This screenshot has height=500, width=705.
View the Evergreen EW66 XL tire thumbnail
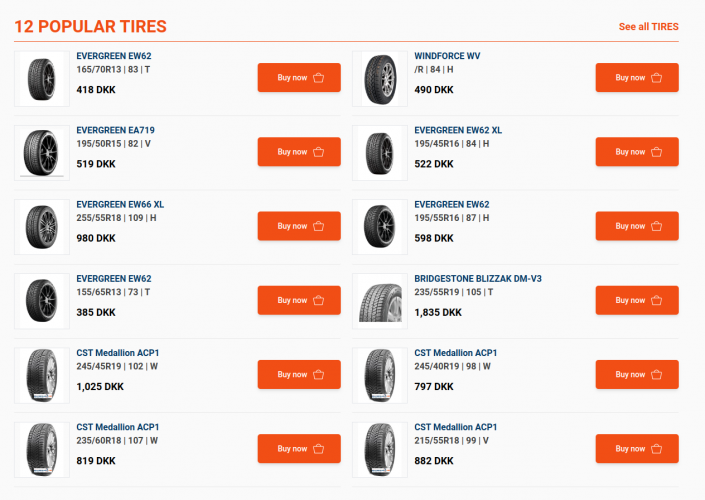(x=42, y=227)
